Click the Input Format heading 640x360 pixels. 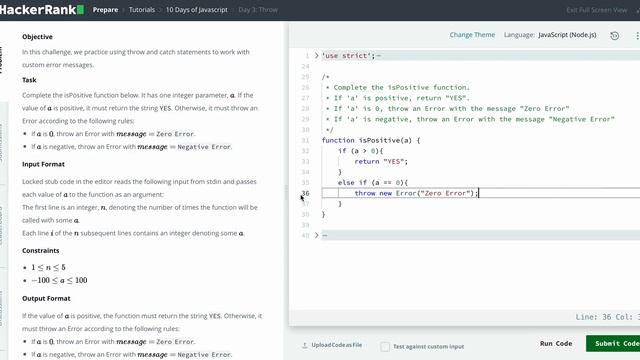click(x=43, y=164)
